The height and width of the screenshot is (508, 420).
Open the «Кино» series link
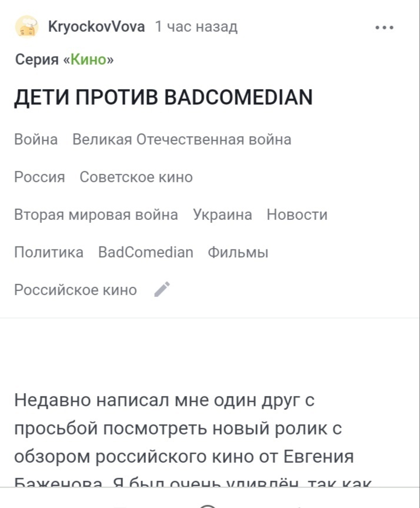pyautogui.click(x=88, y=59)
